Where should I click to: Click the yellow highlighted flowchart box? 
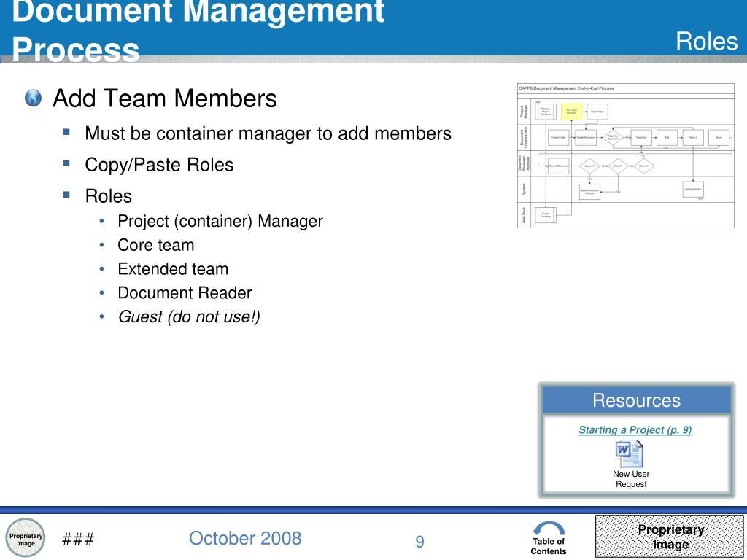pos(571,112)
